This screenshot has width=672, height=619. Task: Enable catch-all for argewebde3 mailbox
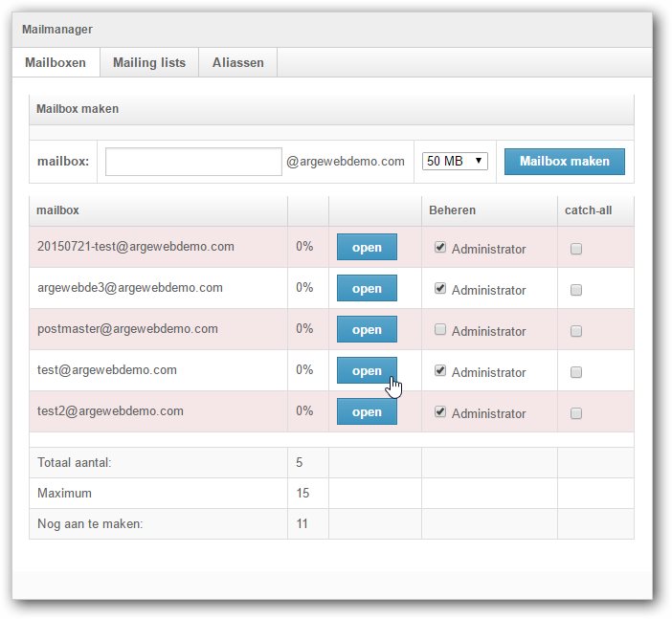(x=576, y=290)
